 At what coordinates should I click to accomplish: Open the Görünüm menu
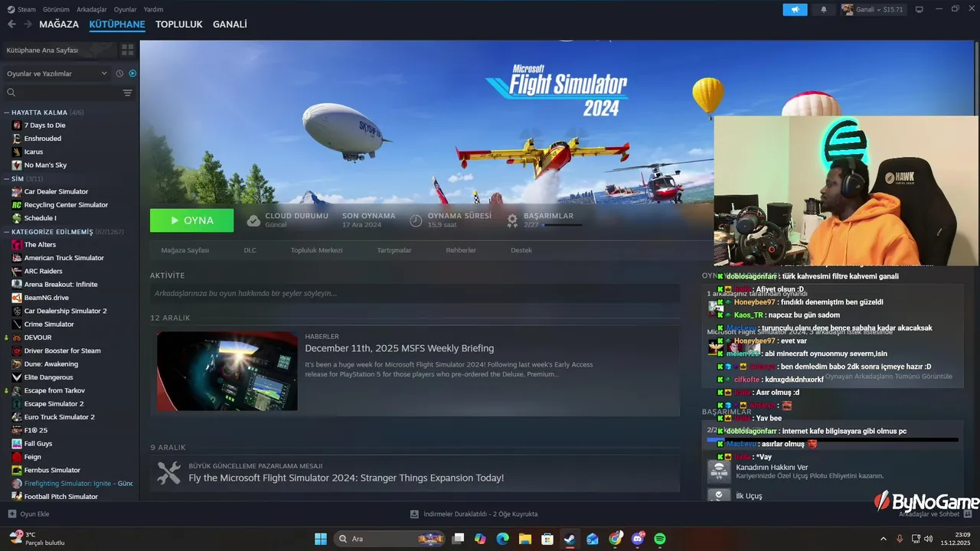pos(56,9)
